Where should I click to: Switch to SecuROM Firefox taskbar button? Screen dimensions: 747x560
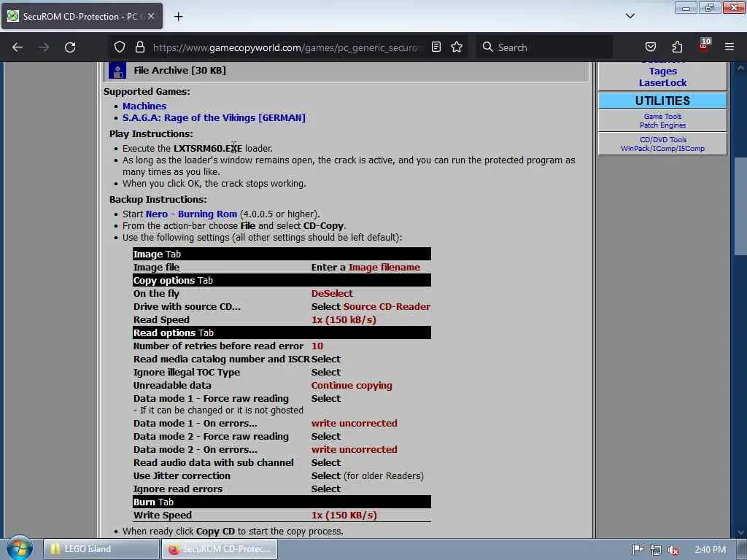pos(220,549)
